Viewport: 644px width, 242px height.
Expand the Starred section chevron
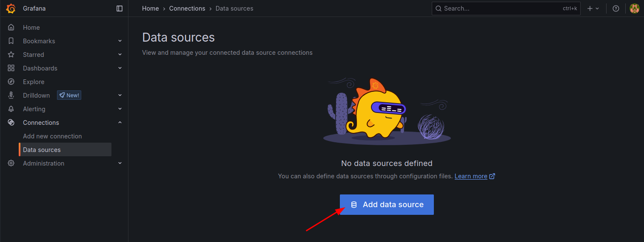tap(120, 55)
